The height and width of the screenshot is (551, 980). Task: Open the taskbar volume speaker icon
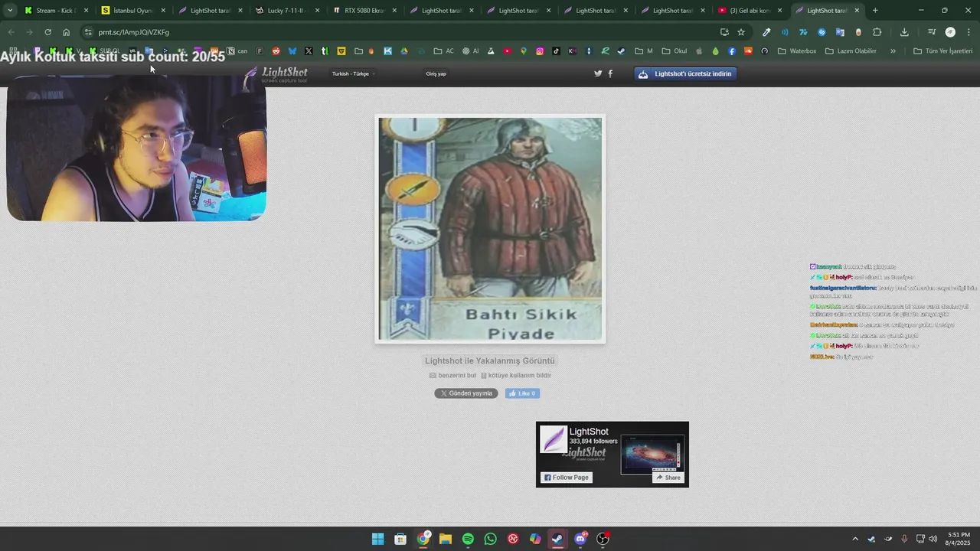tap(933, 539)
